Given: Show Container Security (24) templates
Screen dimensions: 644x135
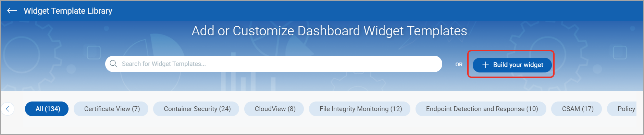Looking at the screenshot, I should 196,109.
